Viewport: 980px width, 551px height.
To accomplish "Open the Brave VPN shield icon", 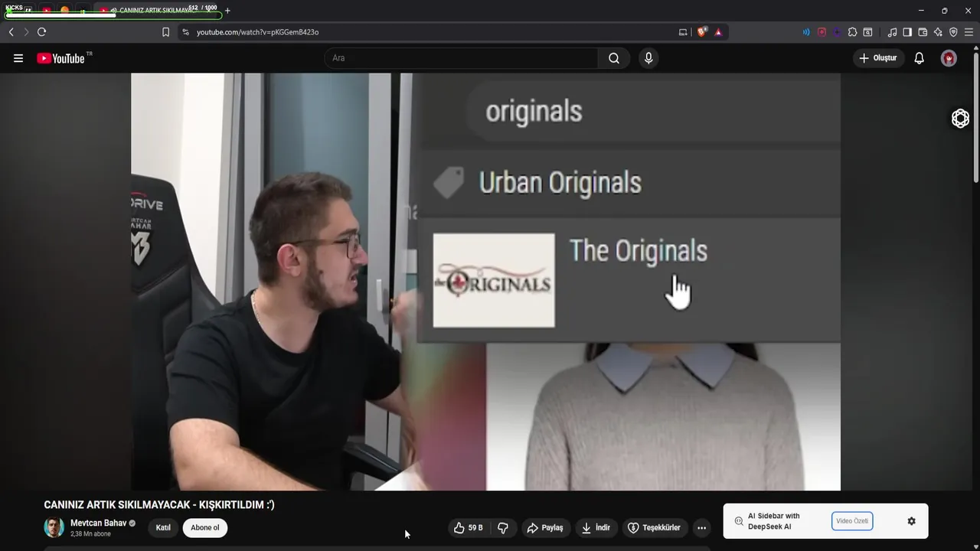I will click(x=953, y=32).
